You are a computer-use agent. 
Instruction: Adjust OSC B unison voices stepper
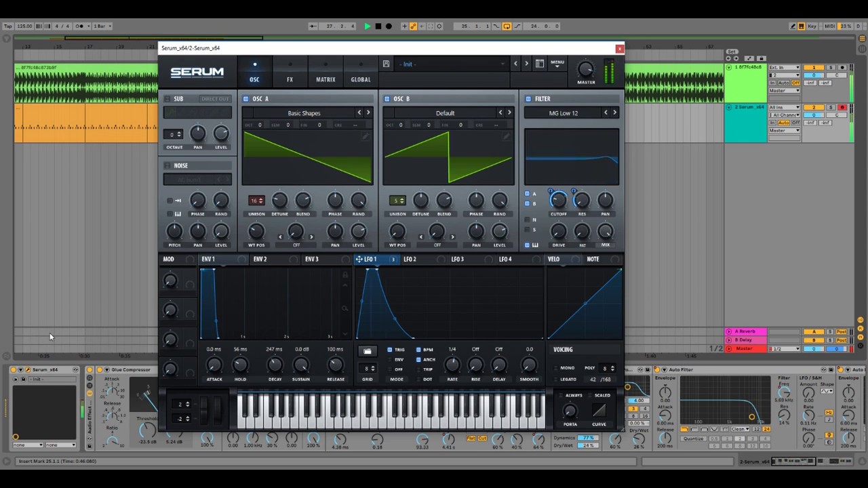click(x=397, y=201)
